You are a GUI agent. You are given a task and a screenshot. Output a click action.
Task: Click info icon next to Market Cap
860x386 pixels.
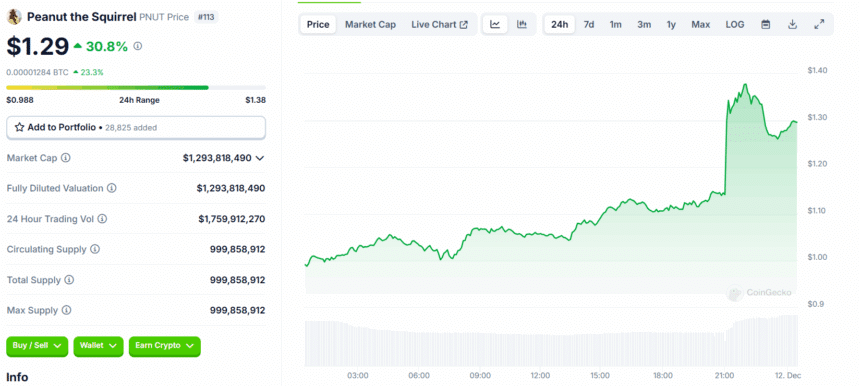pos(66,158)
